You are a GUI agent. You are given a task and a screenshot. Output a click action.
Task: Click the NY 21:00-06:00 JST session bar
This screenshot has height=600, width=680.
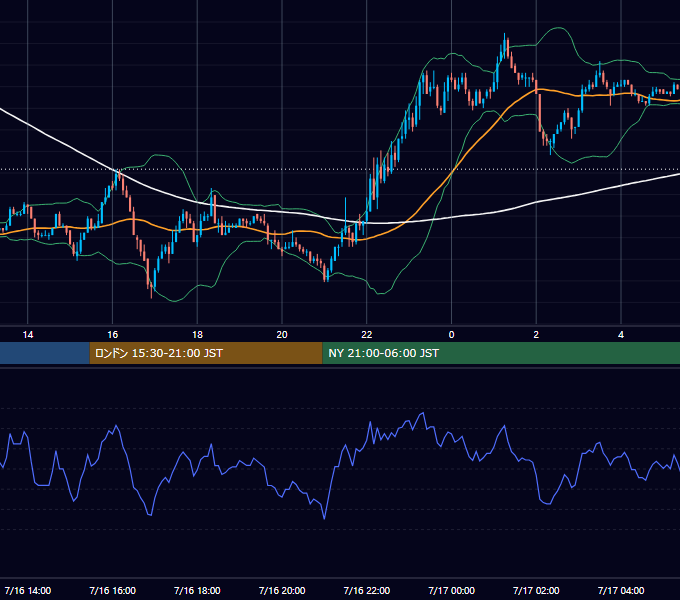tap(501, 353)
